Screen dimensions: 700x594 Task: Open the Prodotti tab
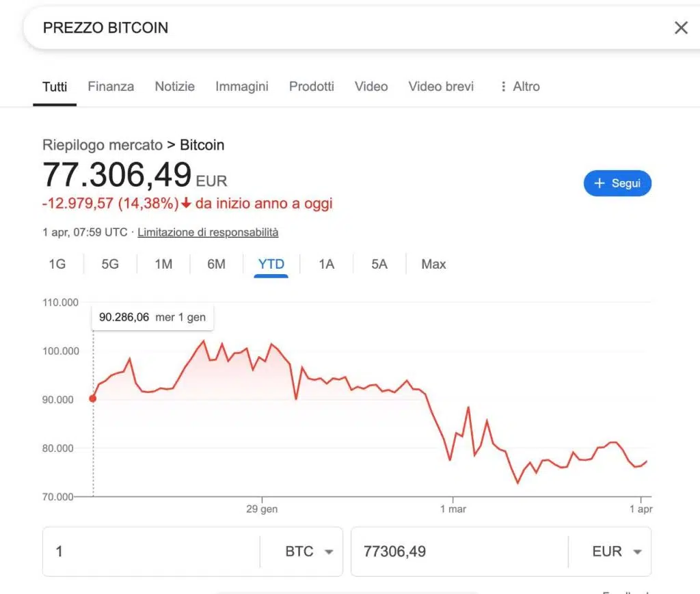pyautogui.click(x=311, y=87)
